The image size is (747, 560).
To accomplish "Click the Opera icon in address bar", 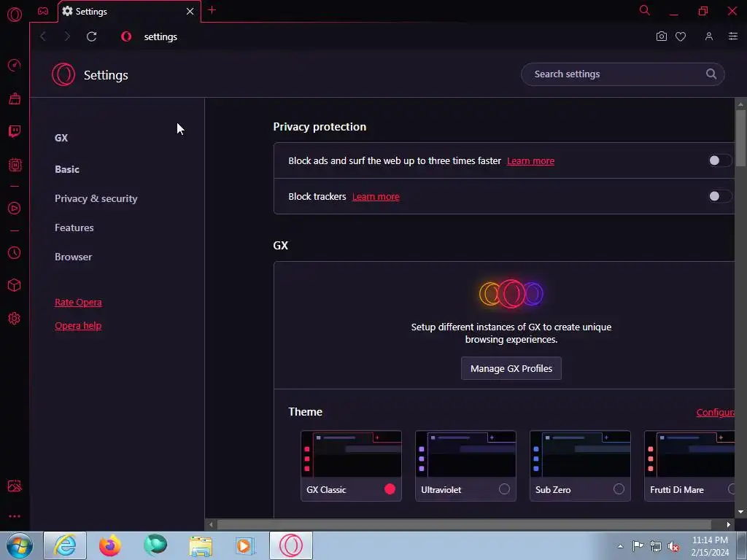I will (126, 36).
